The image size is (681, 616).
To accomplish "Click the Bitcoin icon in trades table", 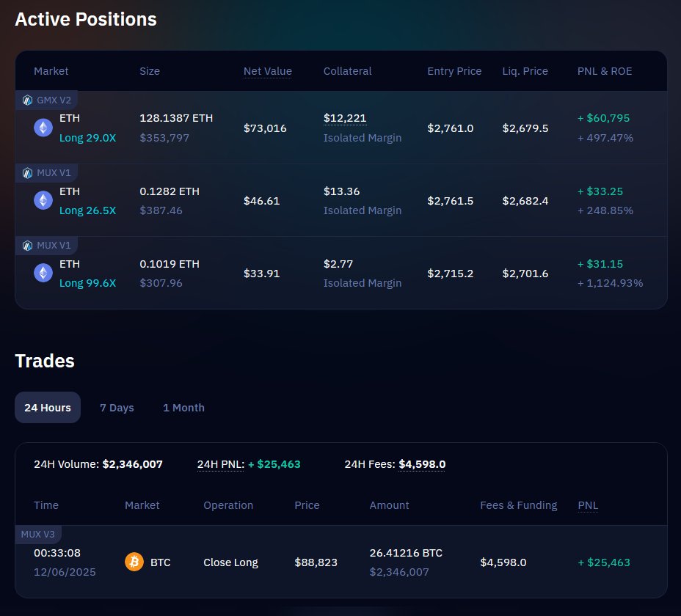I will (134, 562).
